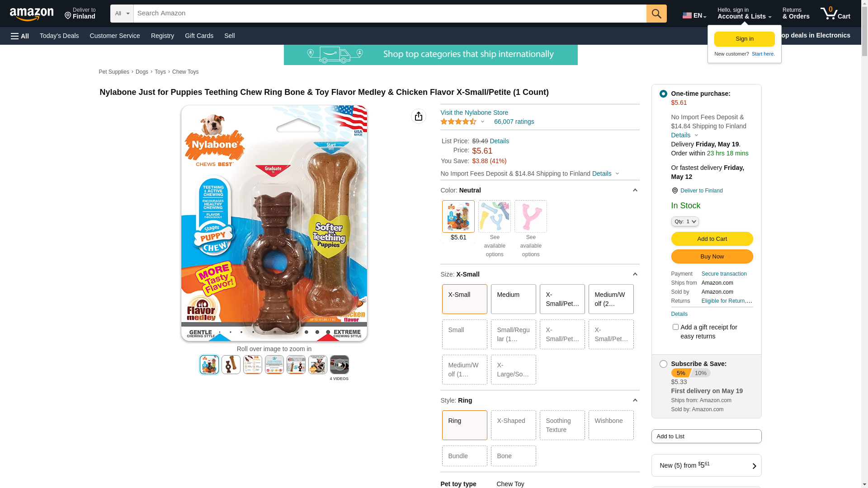Expand the Add to List dropdown
The width and height of the screenshot is (868, 488).
pyautogui.click(x=707, y=436)
